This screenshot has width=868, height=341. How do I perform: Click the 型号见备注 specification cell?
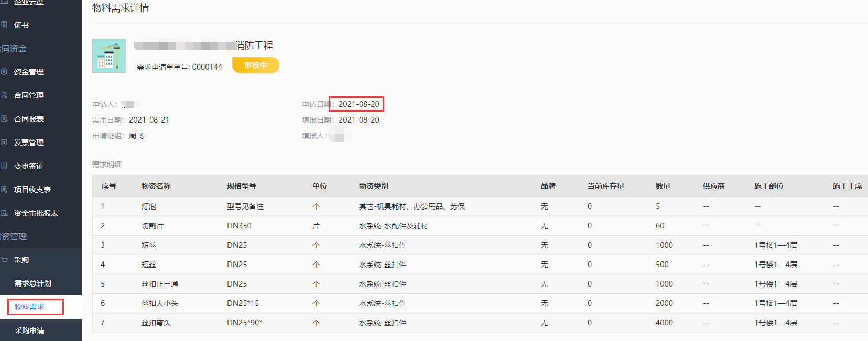click(x=245, y=206)
